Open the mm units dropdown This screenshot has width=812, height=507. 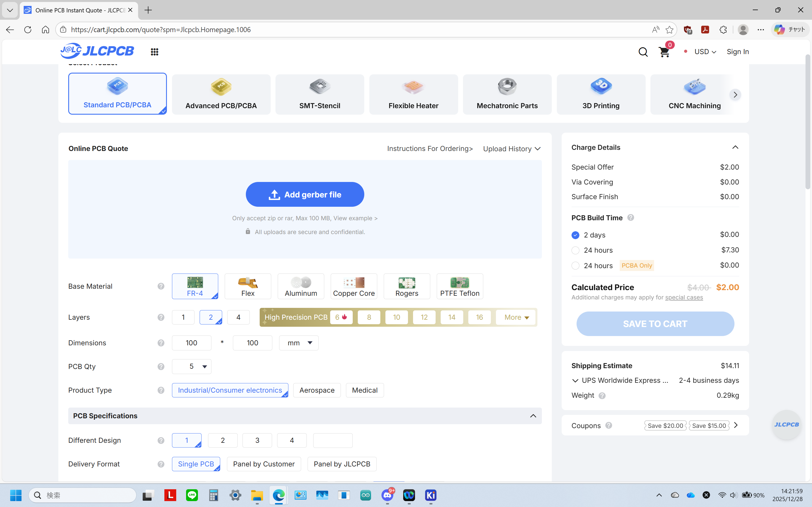pos(299,343)
